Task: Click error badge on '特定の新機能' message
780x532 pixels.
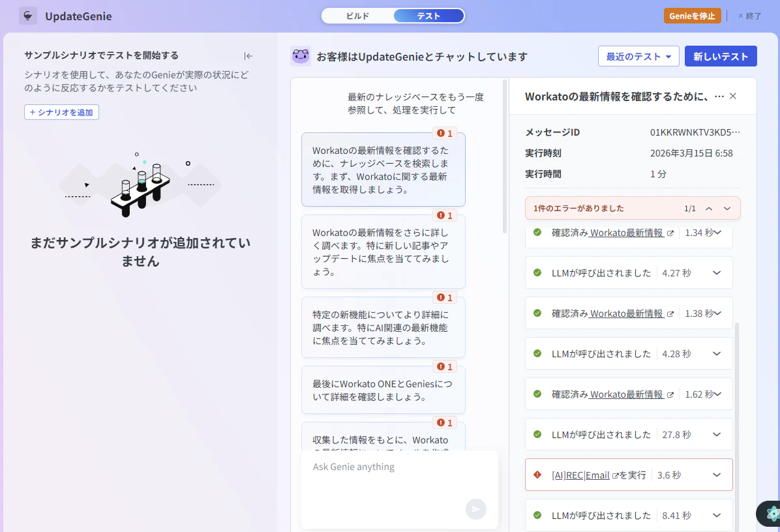Action: 445,297
